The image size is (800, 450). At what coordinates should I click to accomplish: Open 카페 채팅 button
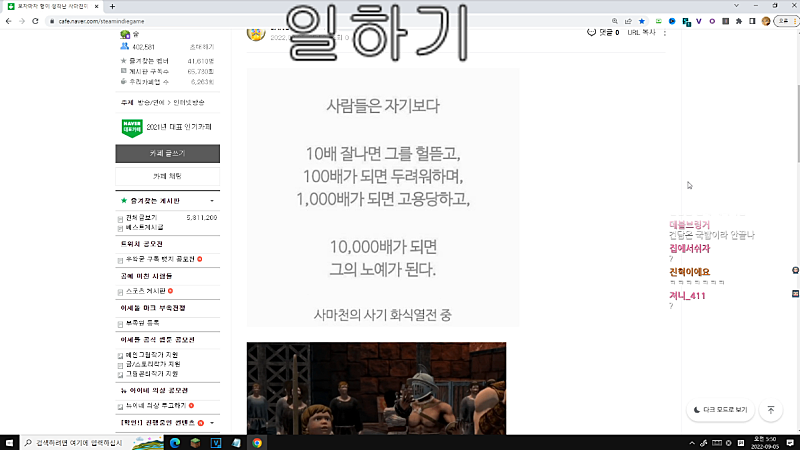click(167, 176)
